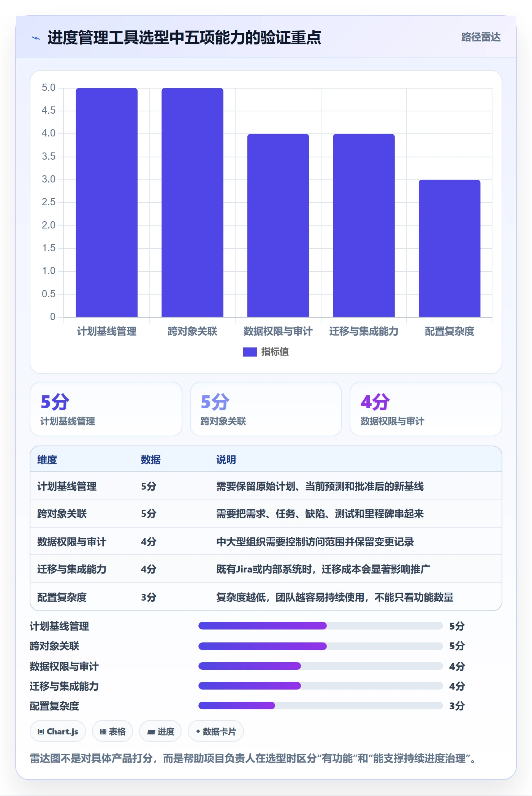Click the 数据权限与审计 chart bar

(x=278, y=225)
